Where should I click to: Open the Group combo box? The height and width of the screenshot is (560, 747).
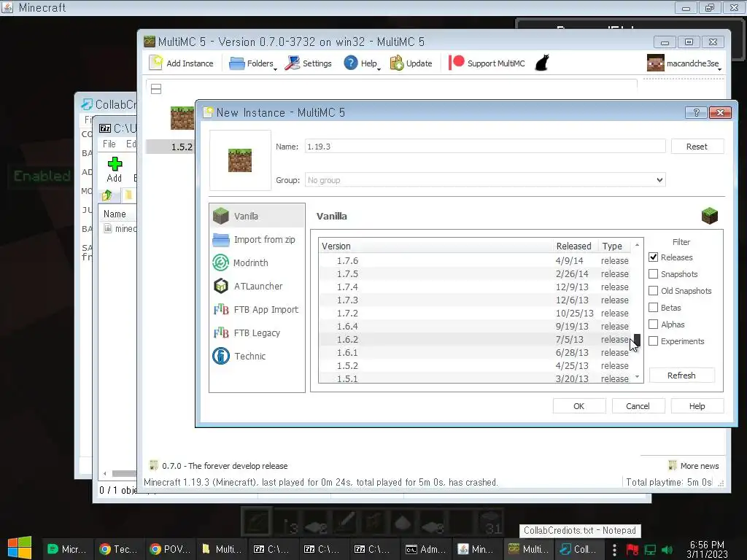pos(485,180)
